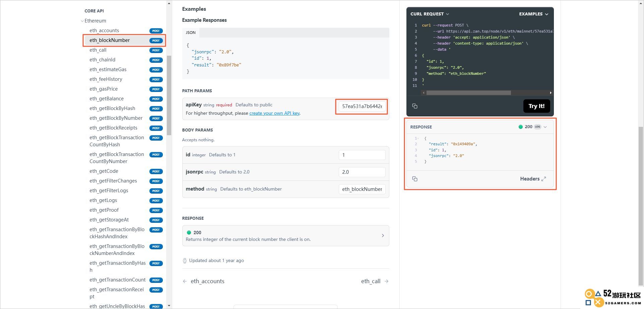Open eth_feeHistory in sidebar
Screen dimensions: 644x309
pyautogui.click(x=124, y=79)
